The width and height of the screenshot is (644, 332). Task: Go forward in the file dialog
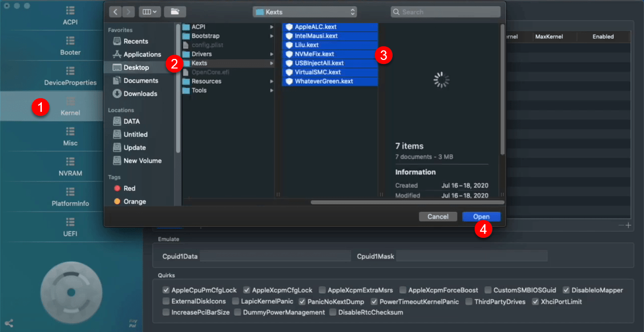pos(128,12)
